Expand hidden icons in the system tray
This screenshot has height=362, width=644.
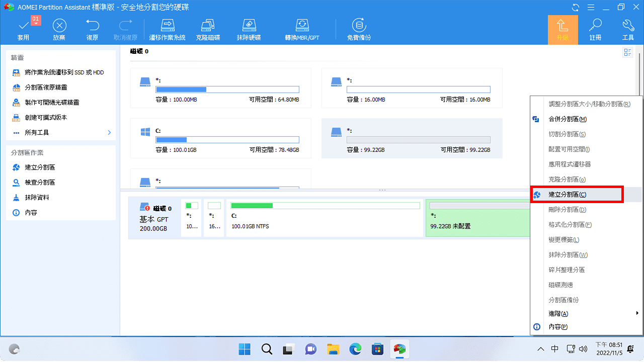tap(541, 349)
